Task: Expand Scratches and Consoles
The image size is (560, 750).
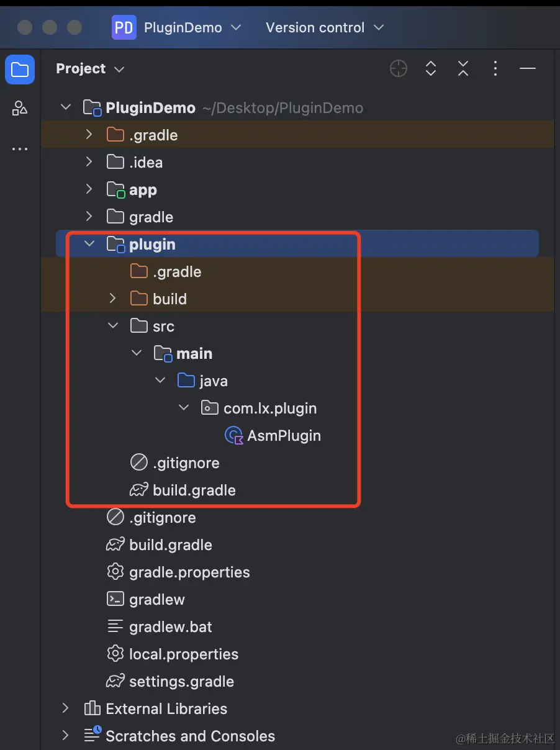Action: (x=65, y=736)
